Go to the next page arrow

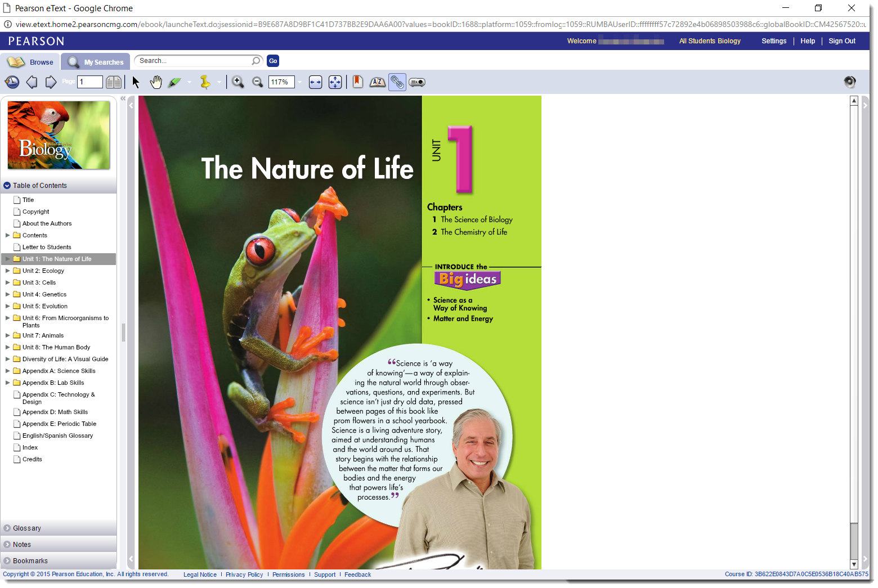(x=51, y=82)
